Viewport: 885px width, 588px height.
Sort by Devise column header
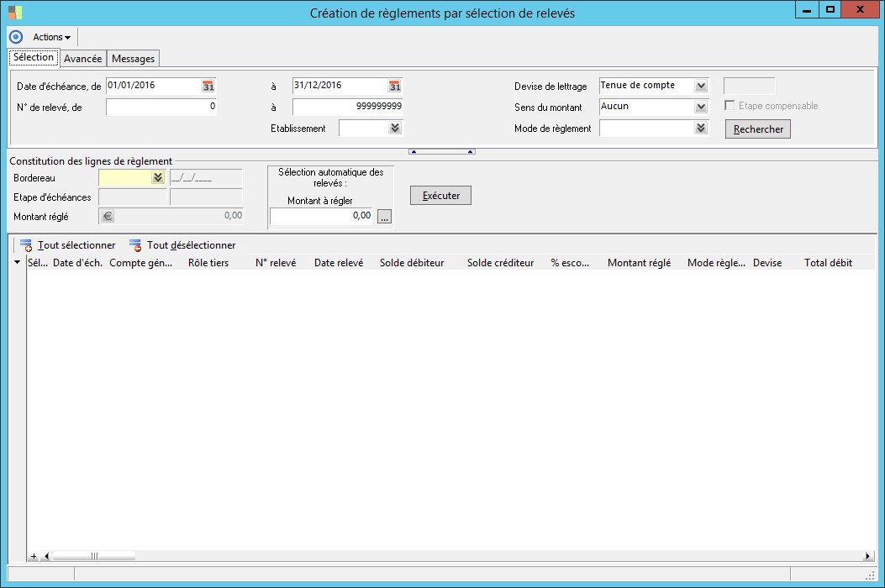click(767, 263)
